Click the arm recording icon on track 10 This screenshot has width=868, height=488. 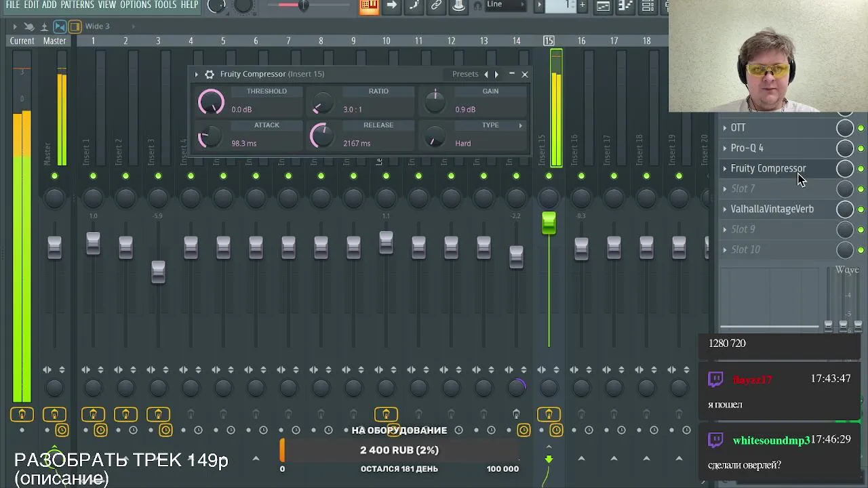click(x=386, y=414)
